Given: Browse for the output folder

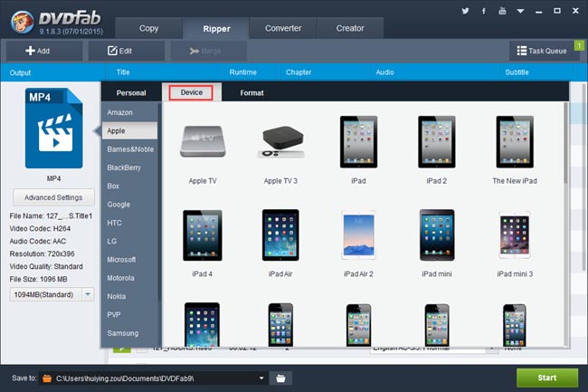Looking at the screenshot, I should tap(280, 378).
